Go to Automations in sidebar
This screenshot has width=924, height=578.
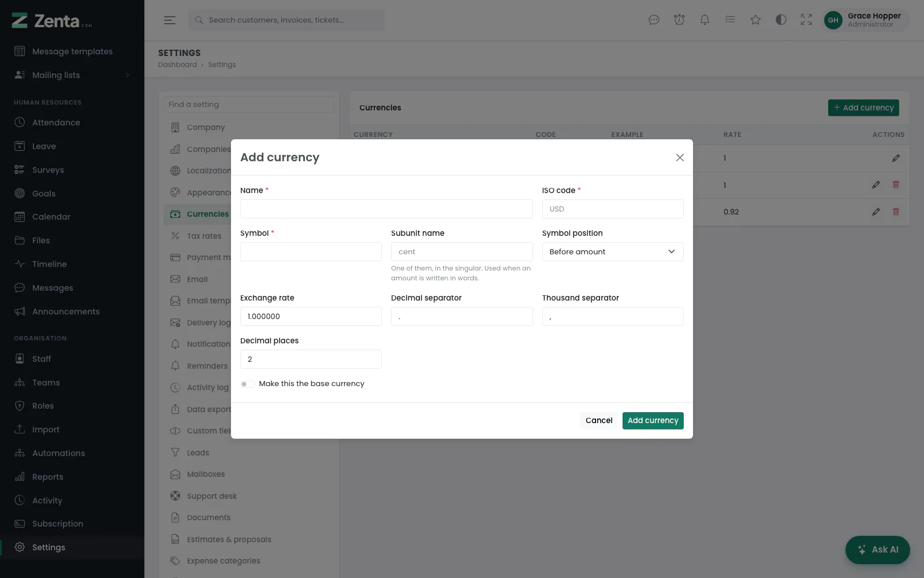pyautogui.click(x=72, y=453)
